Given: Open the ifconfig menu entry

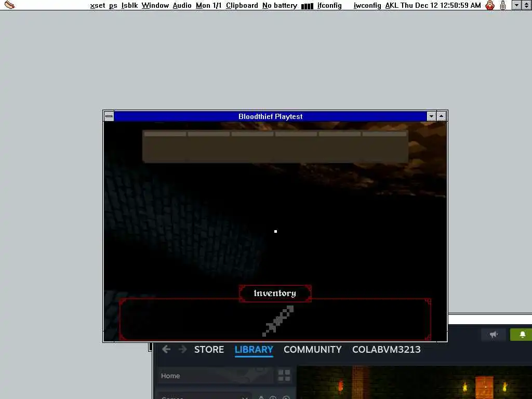Looking at the screenshot, I should 329,5.
